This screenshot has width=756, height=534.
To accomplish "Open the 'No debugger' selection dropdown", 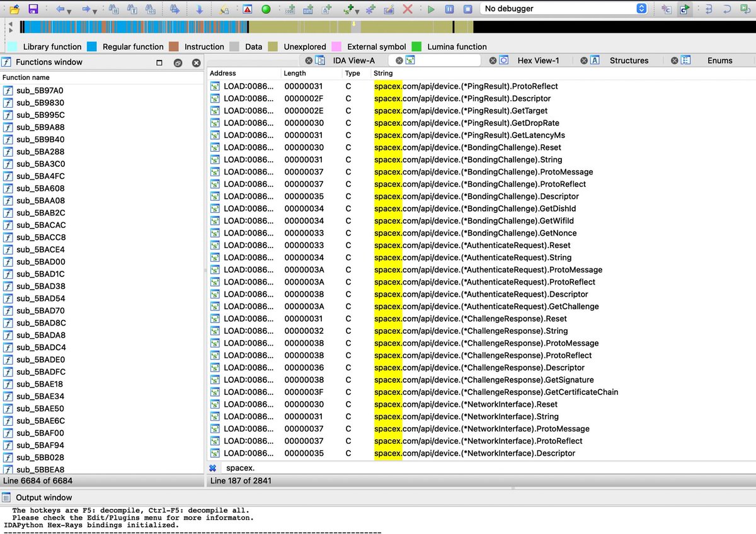I will tap(564, 9).
